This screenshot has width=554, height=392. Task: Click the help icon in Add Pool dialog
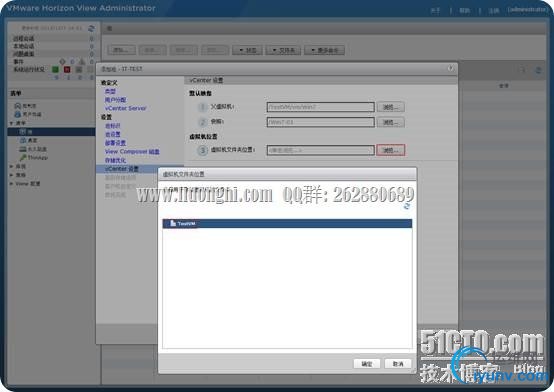pos(450,68)
